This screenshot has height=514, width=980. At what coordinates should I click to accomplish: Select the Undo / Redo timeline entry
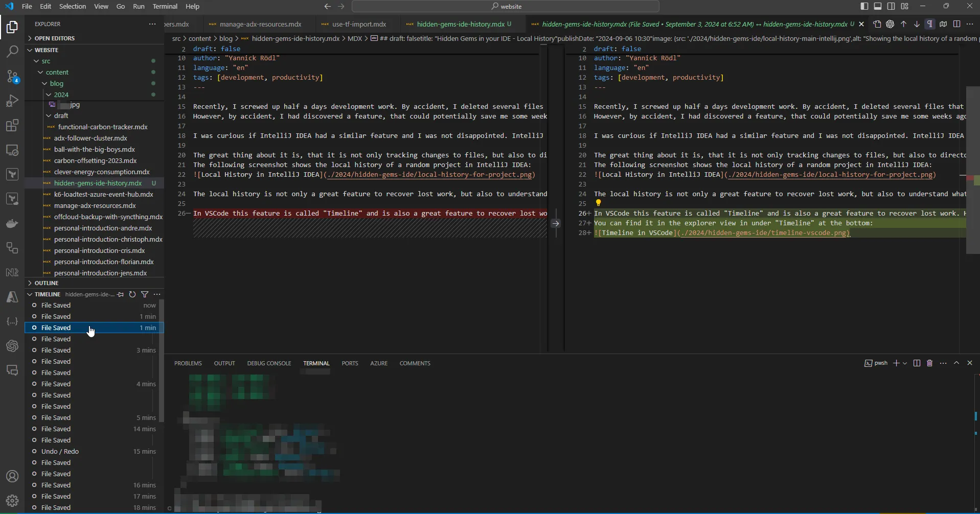pos(94,452)
